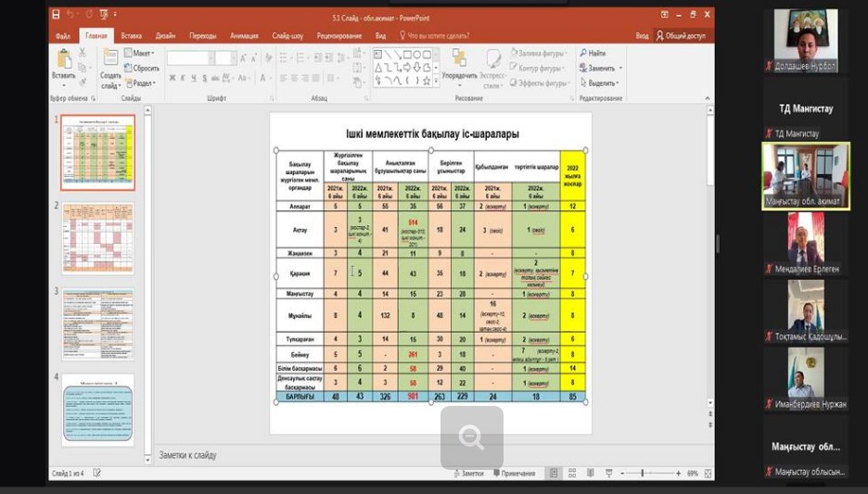The image size is (868, 494).
Task: Select the straight line shape in gallery
Action: (388, 55)
